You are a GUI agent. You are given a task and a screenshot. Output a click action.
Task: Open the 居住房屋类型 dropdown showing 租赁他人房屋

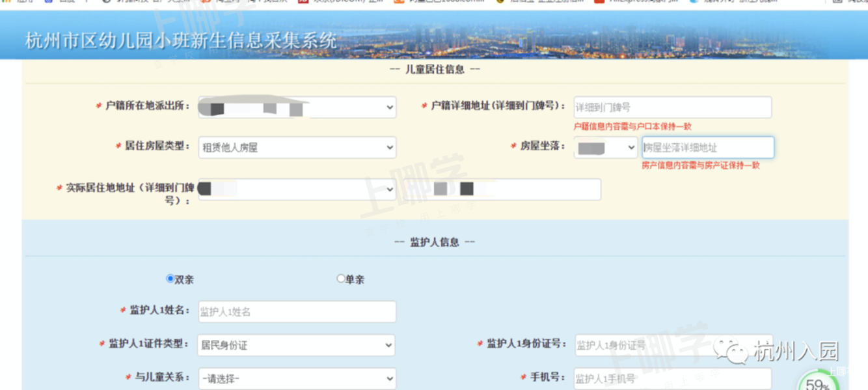[x=297, y=148]
